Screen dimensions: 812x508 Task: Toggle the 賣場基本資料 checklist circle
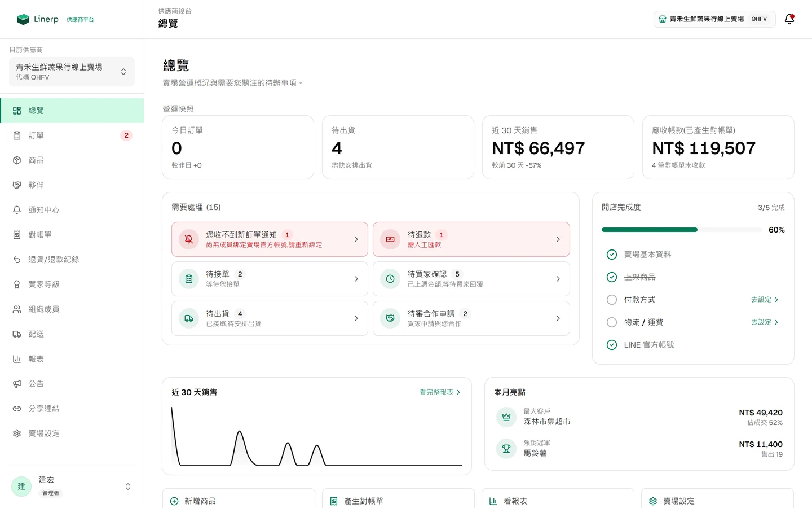[612, 255]
